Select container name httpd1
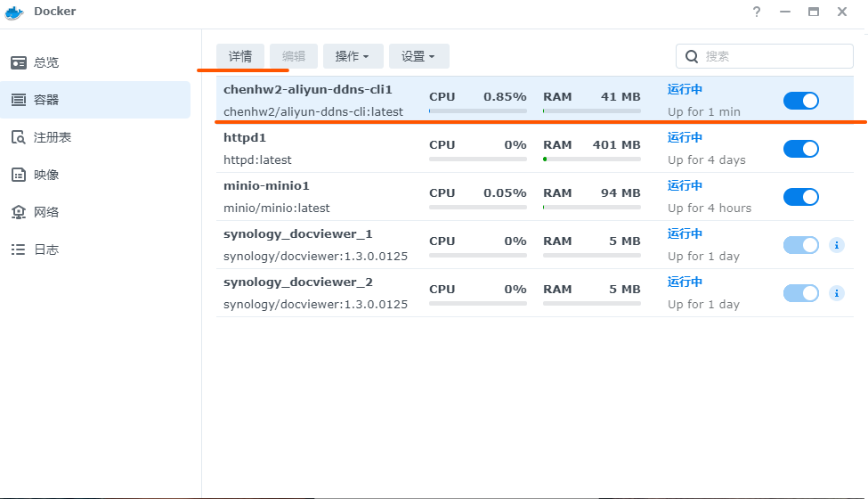 [245, 137]
